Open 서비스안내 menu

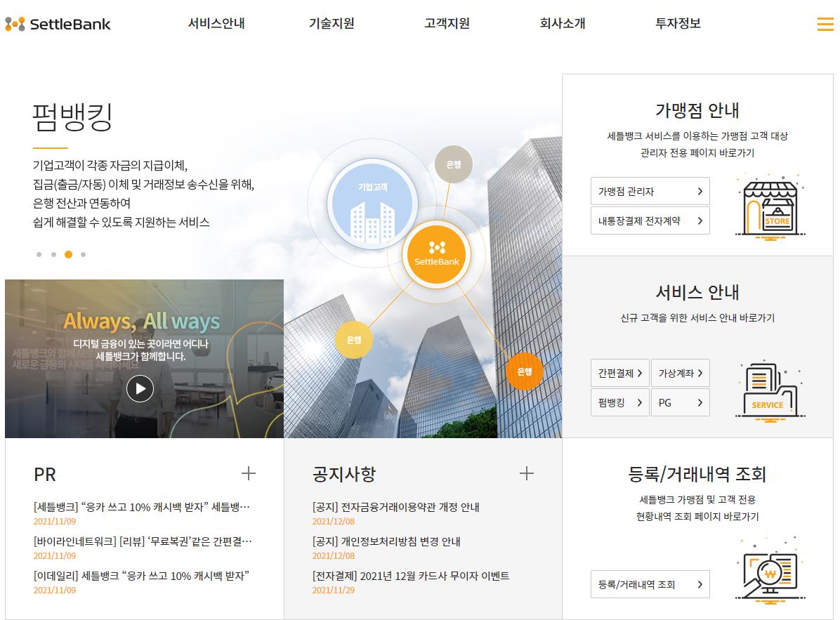click(216, 24)
